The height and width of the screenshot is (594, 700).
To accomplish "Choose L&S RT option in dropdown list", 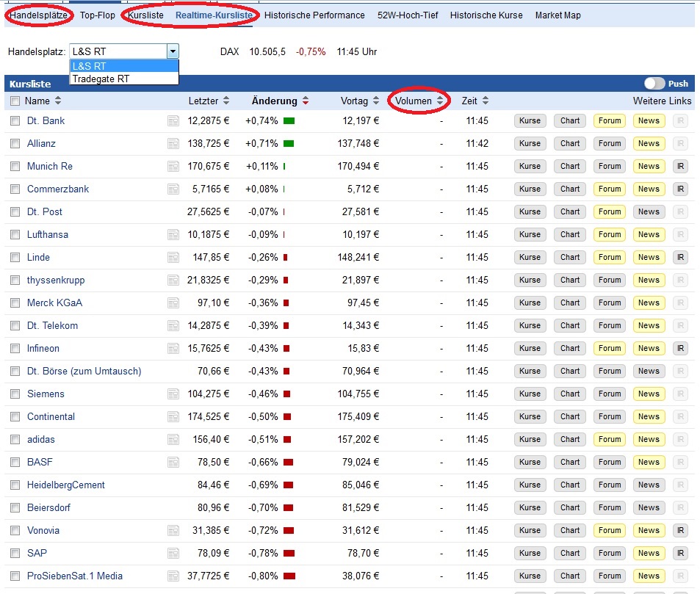I will pos(124,66).
